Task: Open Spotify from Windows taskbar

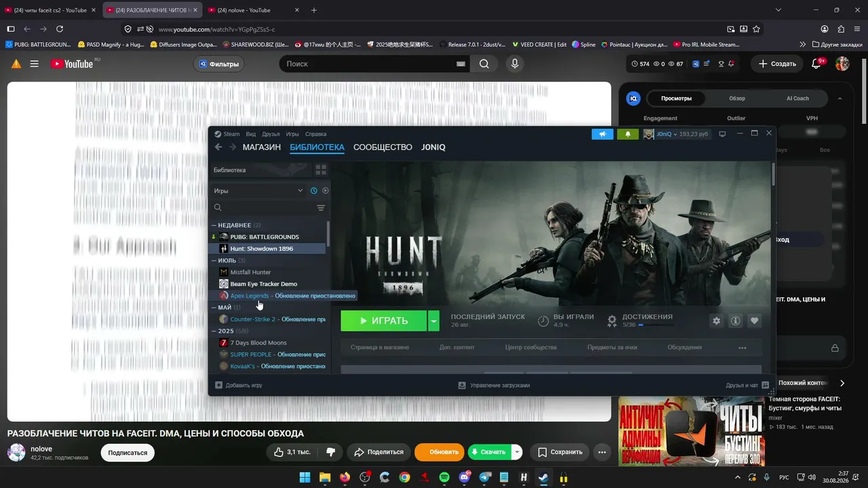Action: click(444, 477)
